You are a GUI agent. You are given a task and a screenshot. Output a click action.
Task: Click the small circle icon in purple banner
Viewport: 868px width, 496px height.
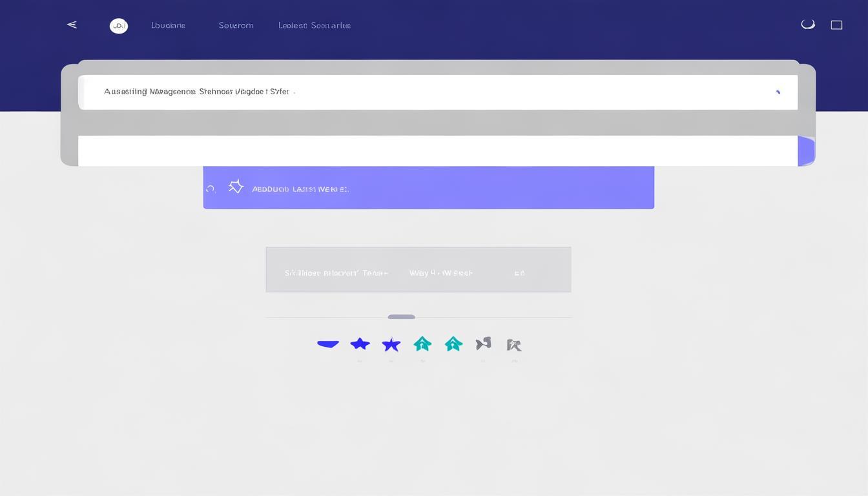(x=210, y=189)
